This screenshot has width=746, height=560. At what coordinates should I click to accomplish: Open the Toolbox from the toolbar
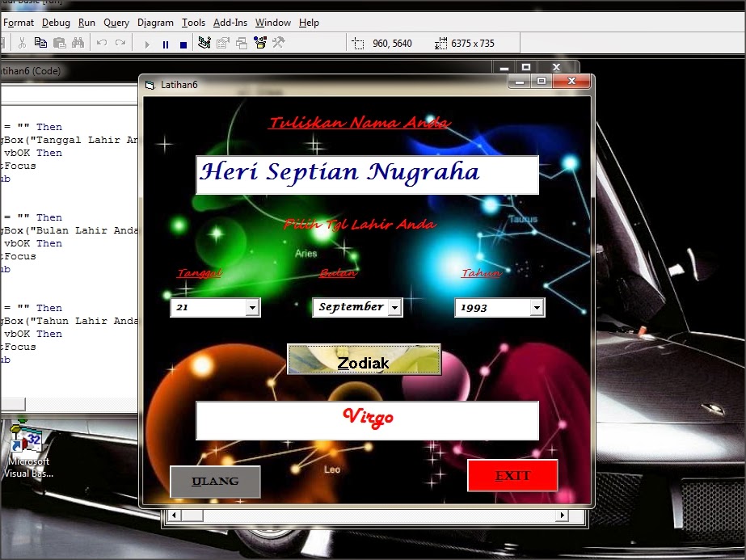[259, 43]
